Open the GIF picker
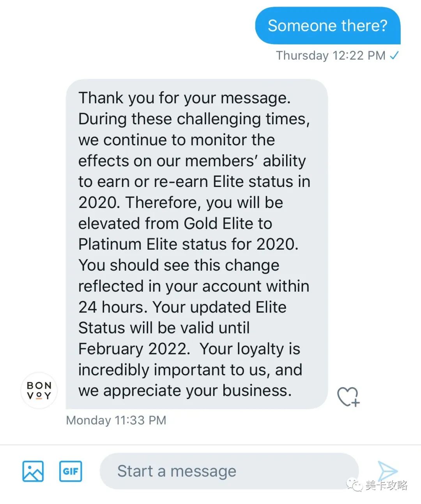Image resolution: width=421 pixels, height=504 pixels. coord(71,471)
